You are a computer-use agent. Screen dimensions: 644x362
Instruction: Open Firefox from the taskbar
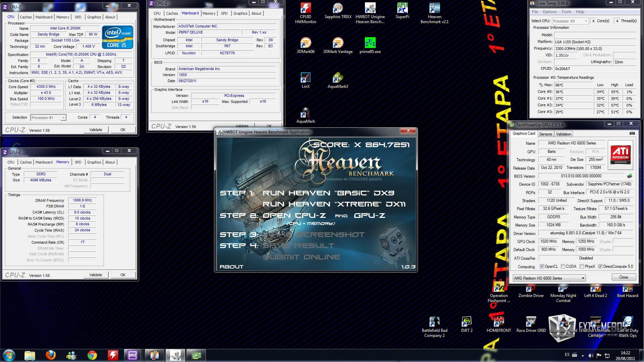click(51, 355)
